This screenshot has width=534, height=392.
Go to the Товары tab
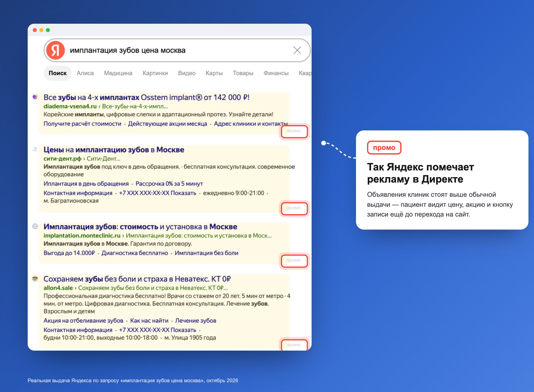(x=243, y=73)
